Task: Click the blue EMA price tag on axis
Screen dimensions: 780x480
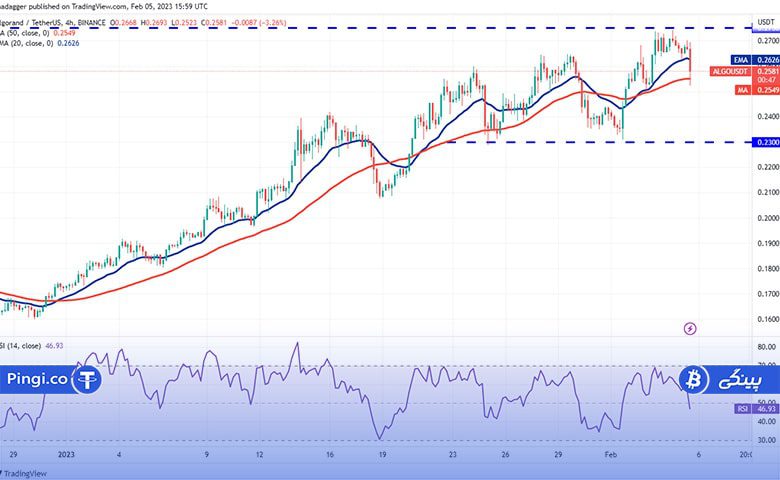Action: click(755, 60)
